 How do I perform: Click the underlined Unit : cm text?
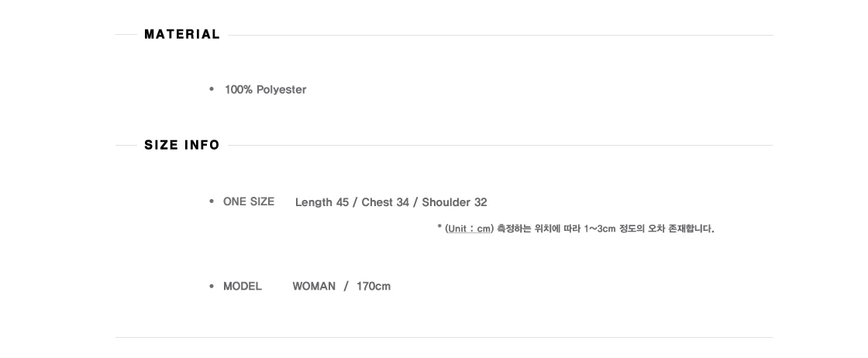tap(469, 229)
